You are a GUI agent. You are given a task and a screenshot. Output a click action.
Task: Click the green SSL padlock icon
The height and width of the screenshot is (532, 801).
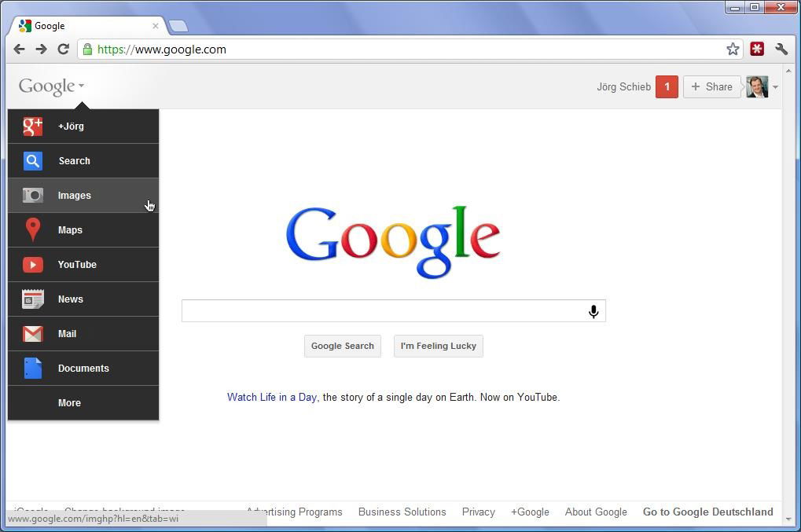tap(88, 49)
